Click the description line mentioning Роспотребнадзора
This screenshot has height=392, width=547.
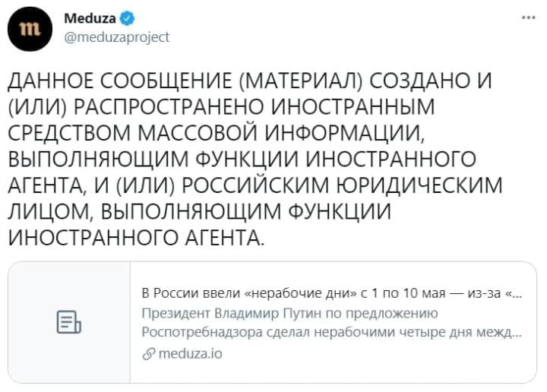tap(332, 332)
